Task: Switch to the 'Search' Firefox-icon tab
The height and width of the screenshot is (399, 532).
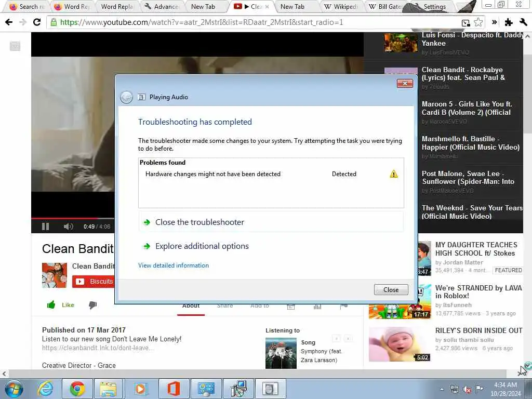Action: click(x=28, y=6)
